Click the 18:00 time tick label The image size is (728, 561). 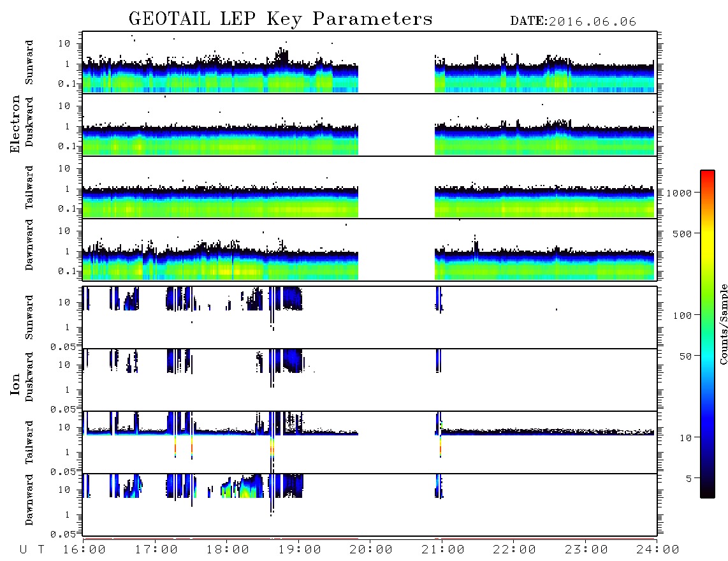coord(228,550)
